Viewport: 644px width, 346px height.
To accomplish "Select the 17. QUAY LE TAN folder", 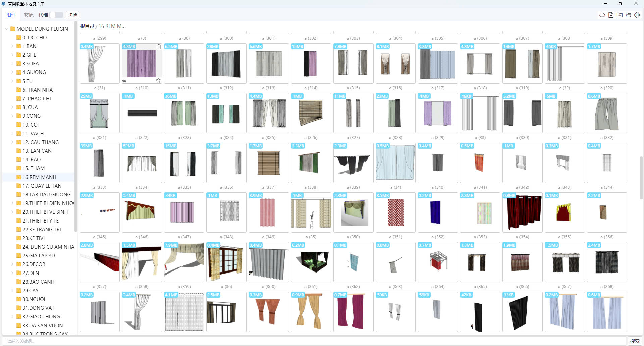I will (42, 186).
